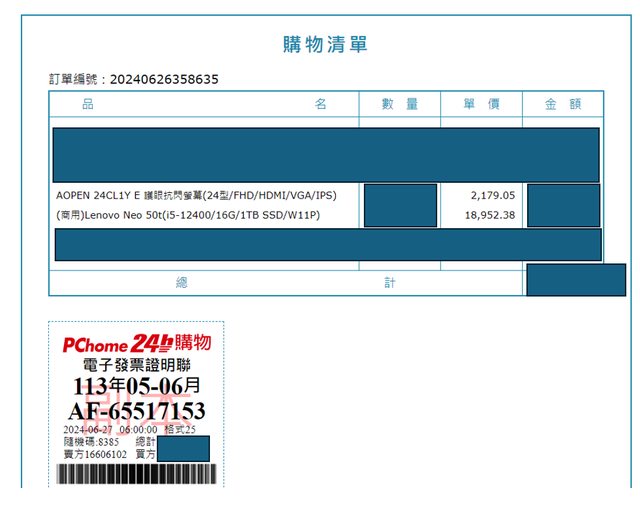Select the Lenovo Neo 50t product row
640x506 pixels.
point(188,215)
